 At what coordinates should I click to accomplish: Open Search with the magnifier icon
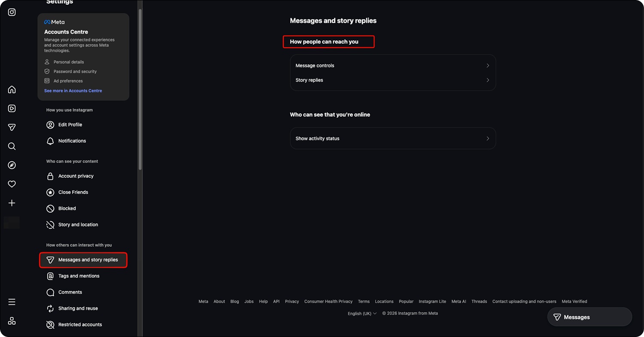(x=12, y=146)
